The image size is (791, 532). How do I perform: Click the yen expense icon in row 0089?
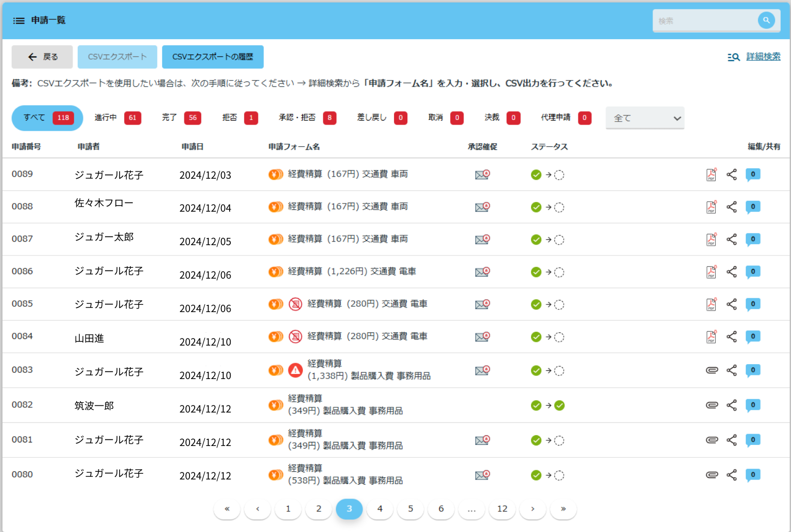[x=276, y=175]
